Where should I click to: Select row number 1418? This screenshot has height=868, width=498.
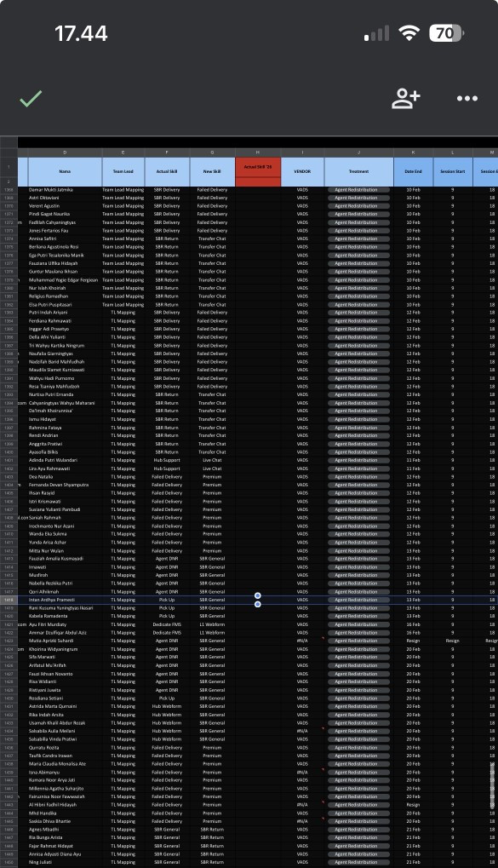pyautogui.click(x=9, y=600)
